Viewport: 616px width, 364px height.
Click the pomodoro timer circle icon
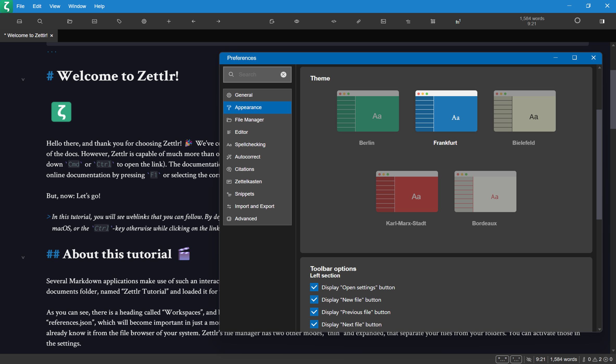[577, 21]
